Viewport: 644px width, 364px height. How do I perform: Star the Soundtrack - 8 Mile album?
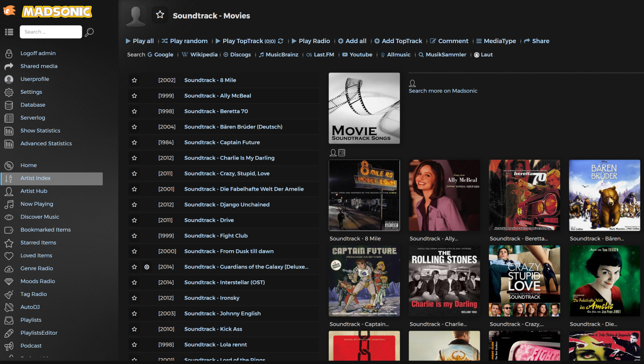pyautogui.click(x=134, y=80)
